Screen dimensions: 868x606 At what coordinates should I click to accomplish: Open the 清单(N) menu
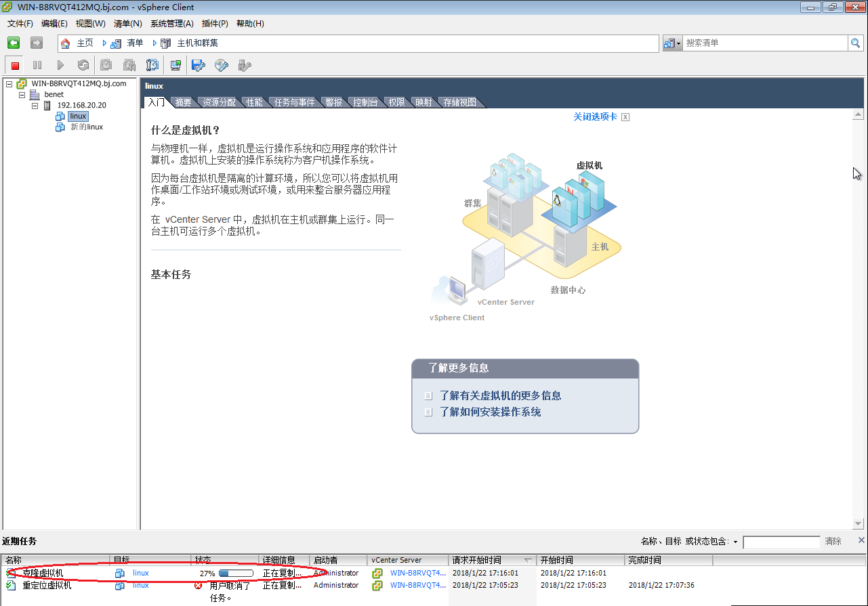coord(127,24)
